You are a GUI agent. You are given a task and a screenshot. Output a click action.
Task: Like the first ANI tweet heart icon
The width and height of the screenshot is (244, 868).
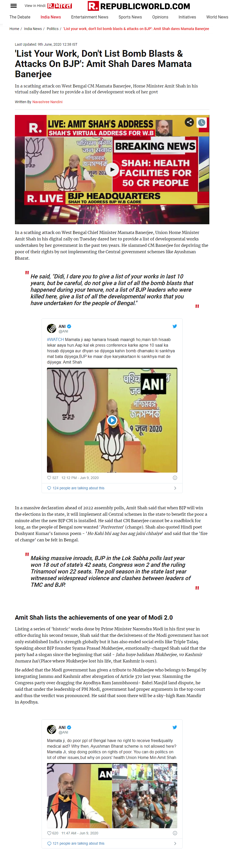(x=49, y=477)
